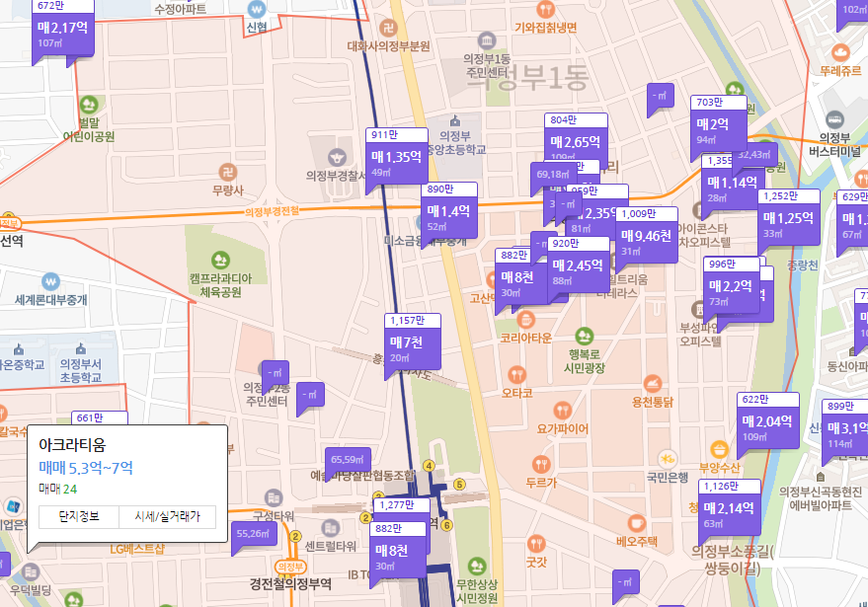868x607 pixels.
Task: Open 시세/실거래가 in the 아크라티움 popup
Action: point(167,517)
